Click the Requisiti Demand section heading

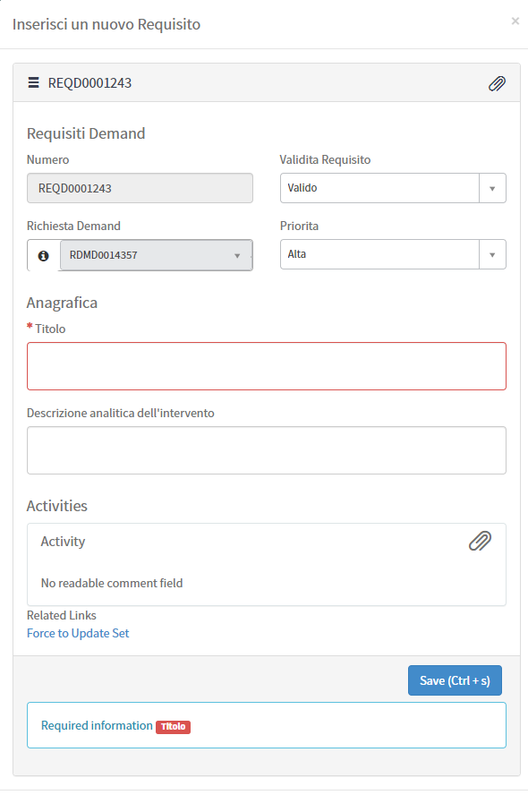tap(86, 133)
